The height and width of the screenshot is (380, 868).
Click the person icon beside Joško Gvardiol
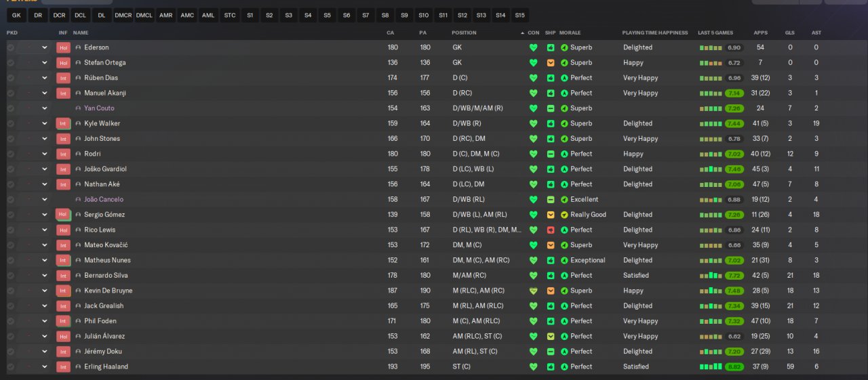78,169
